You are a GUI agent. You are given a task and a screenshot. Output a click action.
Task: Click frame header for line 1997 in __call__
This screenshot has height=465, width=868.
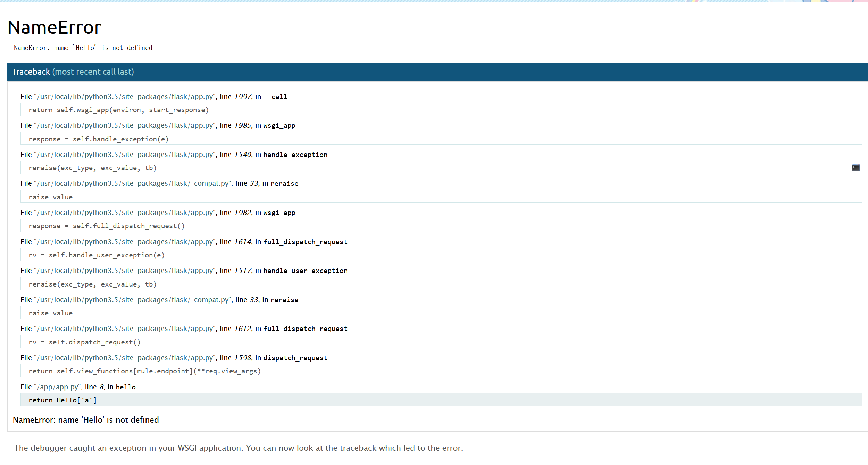(x=158, y=97)
